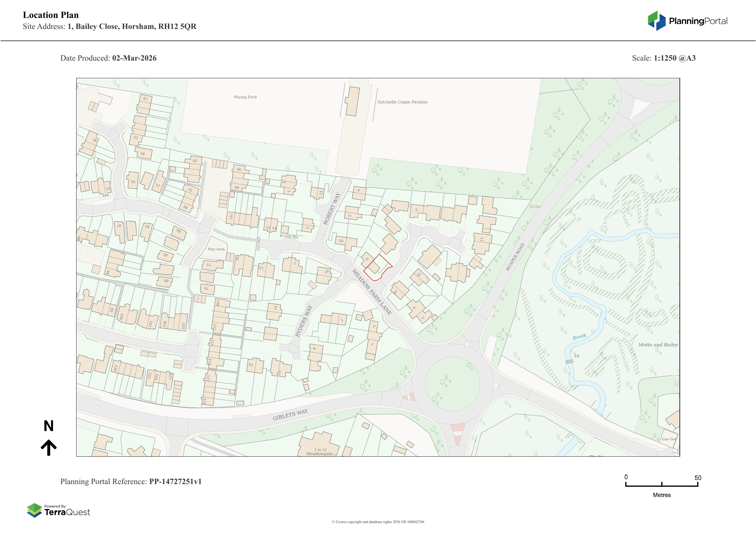Click the Location Plan title
Viewport: 756px width, 534px height.
coord(51,15)
